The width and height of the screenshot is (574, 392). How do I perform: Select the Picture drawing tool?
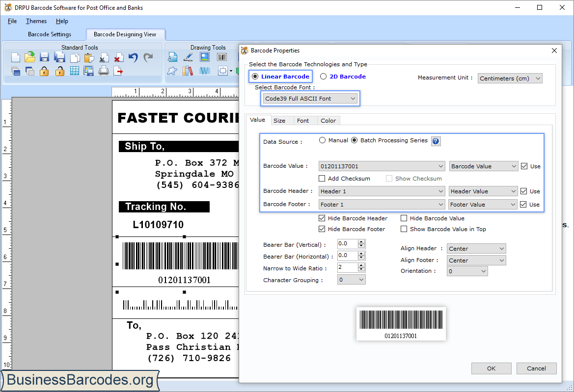205,57
